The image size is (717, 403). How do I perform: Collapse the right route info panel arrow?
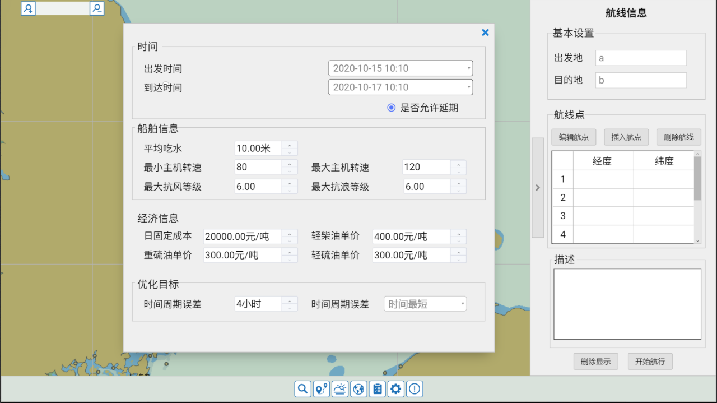point(536,187)
